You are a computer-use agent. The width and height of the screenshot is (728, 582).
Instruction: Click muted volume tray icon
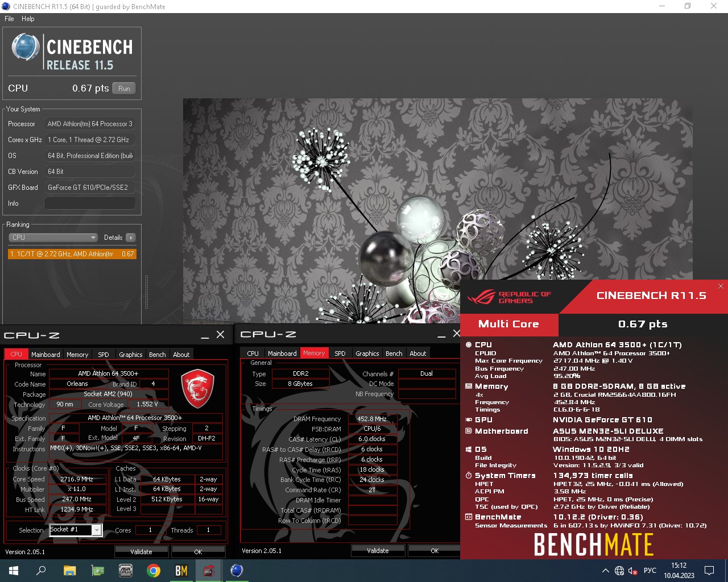pos(632,571)
